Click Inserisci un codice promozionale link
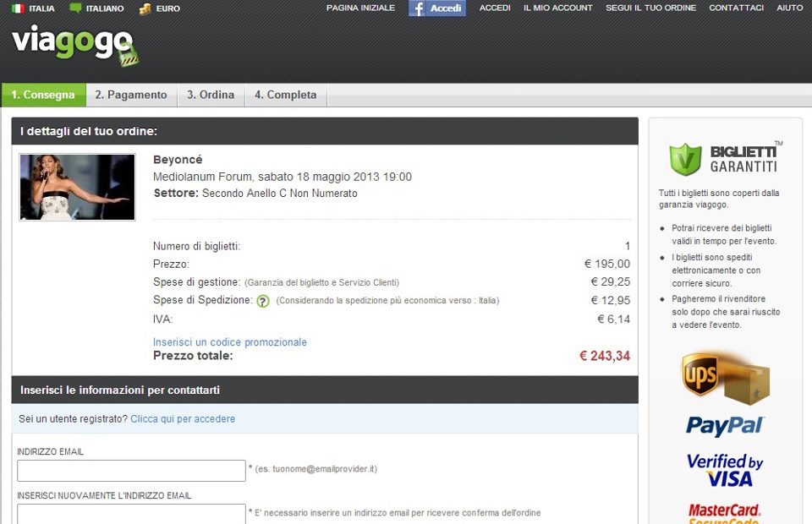 [x=229, y=342]
